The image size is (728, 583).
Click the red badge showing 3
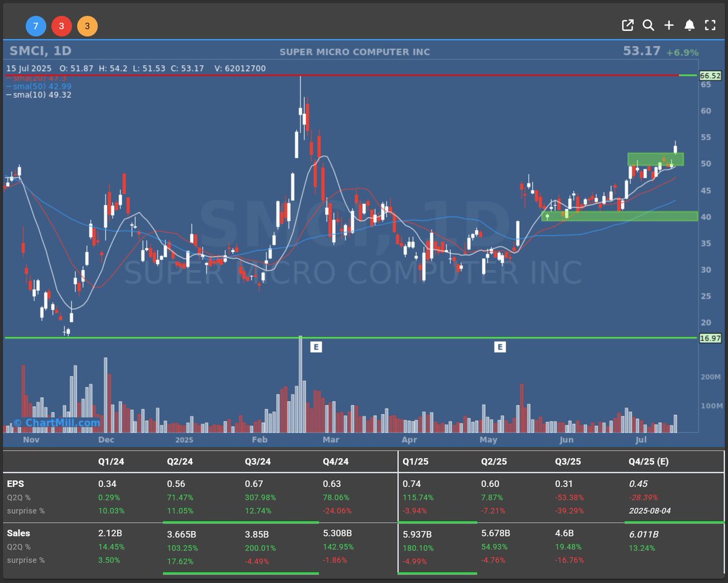(61, 26)
